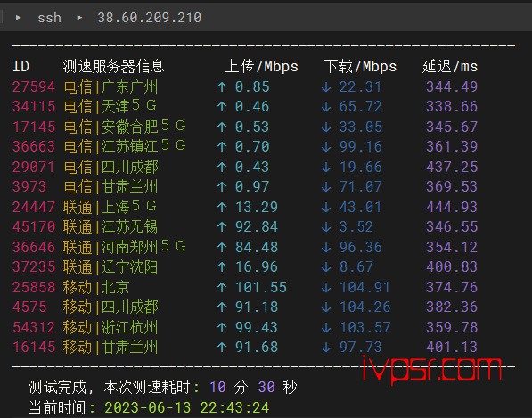The width and height of the screenshot is (532, 418).
Task: Click the 电信|安徽合肥5G server name
Action: (x=125, y=127)
